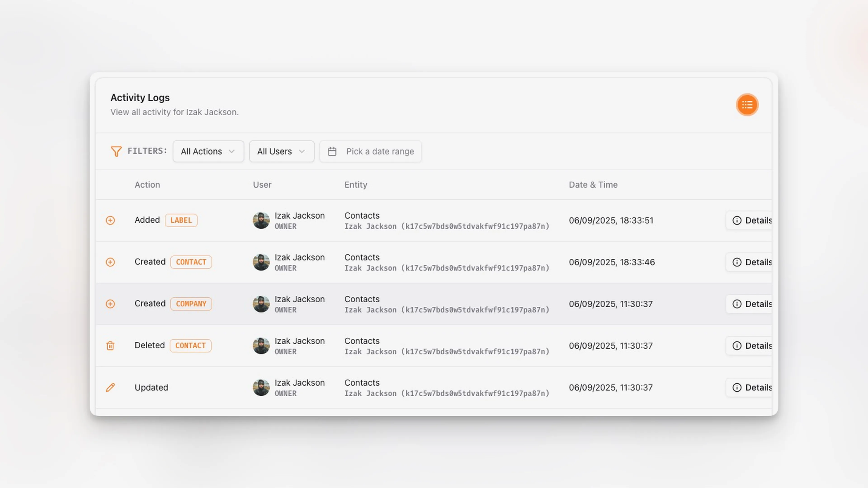Image resolution: width=868 pixels, height=488 pixels.
Task: Click the CONTACT badge next to Deleted
Action: [x=190, y=346]
